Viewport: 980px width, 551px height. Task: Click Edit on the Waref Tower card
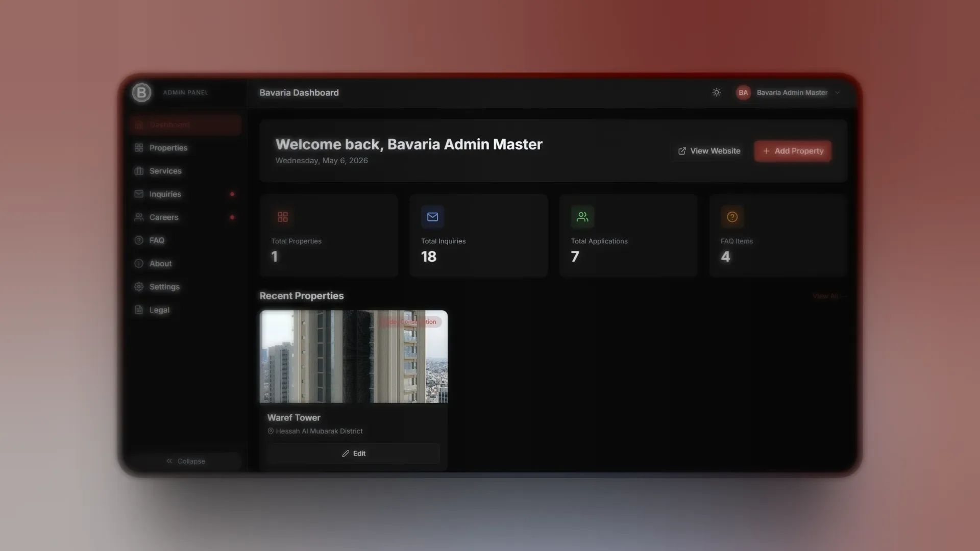coord(354,454)
